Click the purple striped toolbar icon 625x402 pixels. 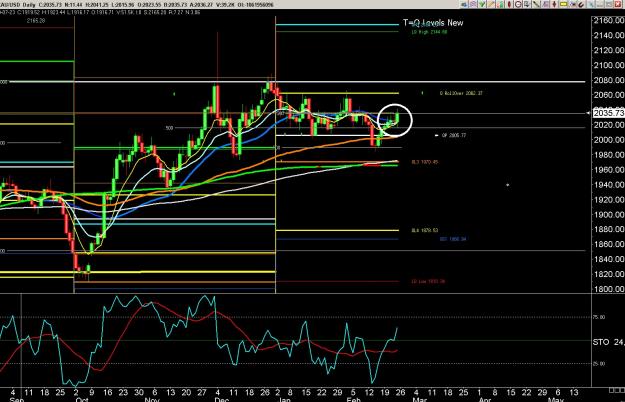tap(473, 4)
